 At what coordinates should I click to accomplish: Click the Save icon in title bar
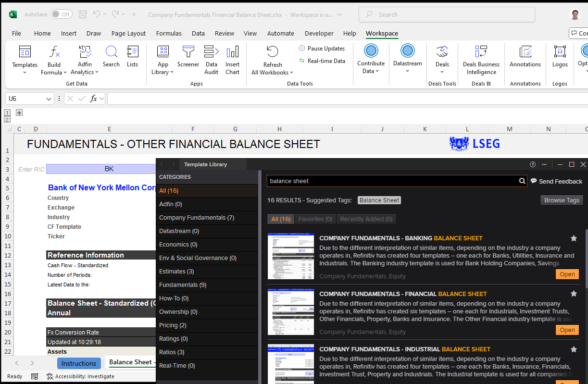tap(83, 14)
